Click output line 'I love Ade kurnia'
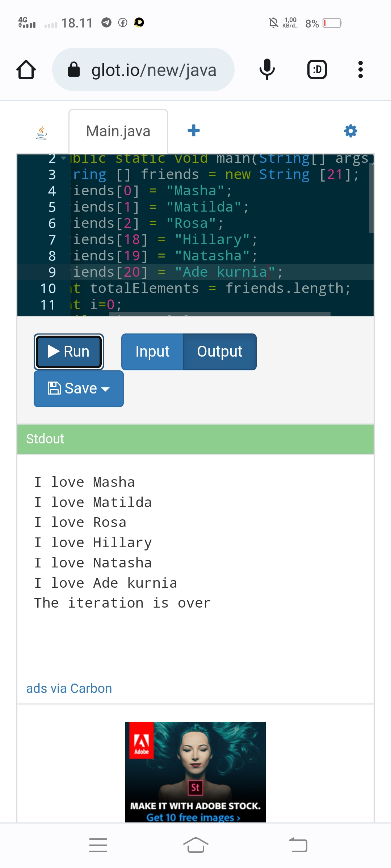Viewport: 391px width, 868px height. click(106, 583)
